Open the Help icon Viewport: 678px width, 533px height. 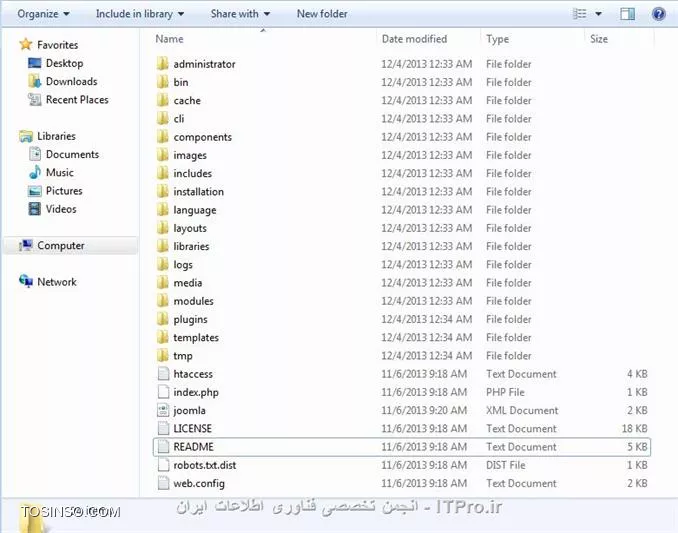click(659, 14)
